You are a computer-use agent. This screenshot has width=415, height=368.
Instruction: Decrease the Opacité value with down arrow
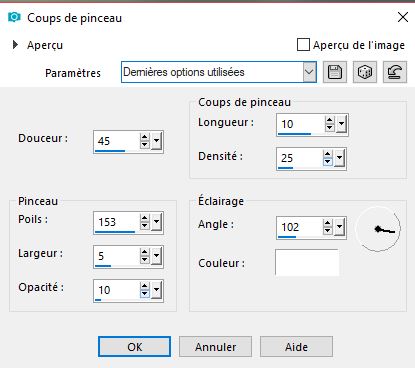pos(145,294)
